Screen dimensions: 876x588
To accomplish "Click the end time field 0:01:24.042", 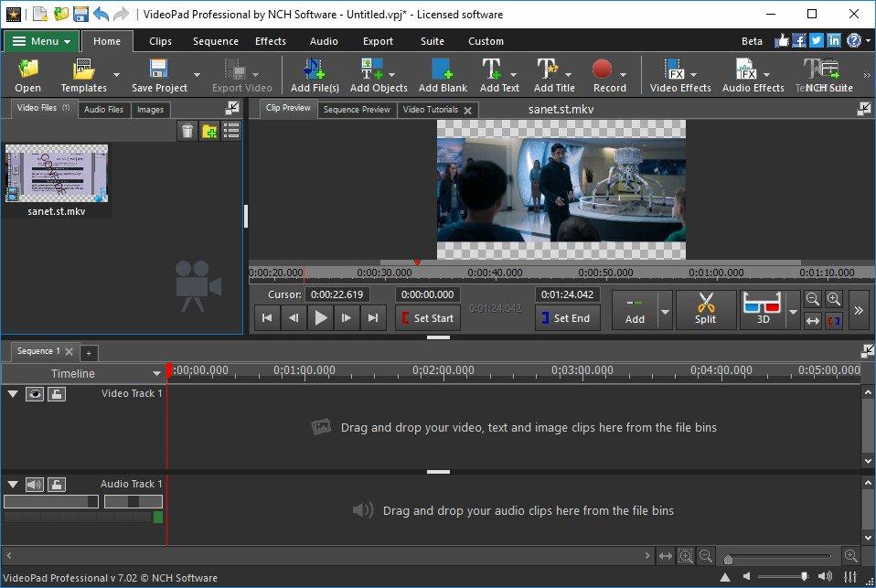I will 568,294.
